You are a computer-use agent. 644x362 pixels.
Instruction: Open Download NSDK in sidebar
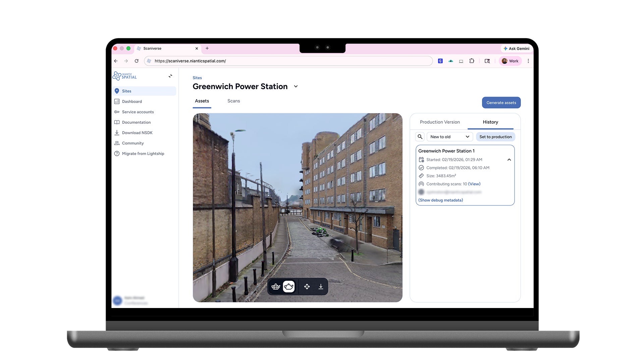click(x=137, y=133)
